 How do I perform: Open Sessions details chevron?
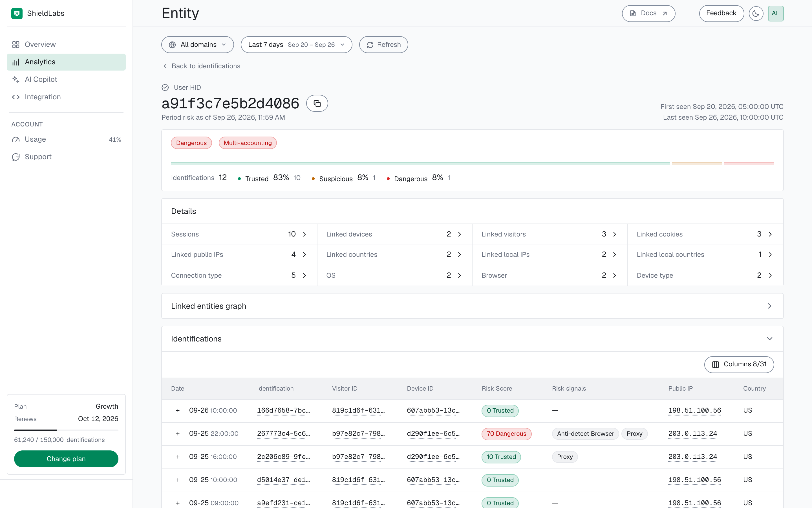point(304,234)
